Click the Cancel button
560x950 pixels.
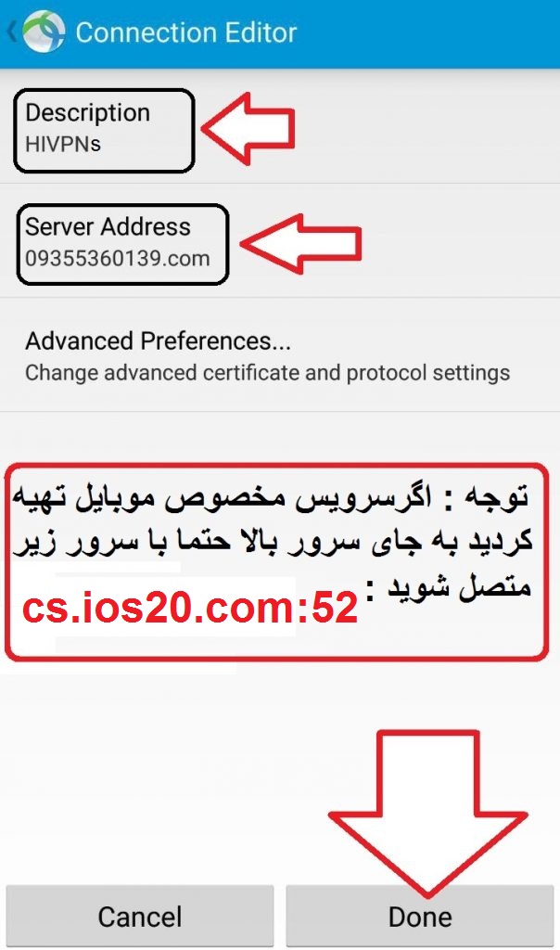(x=140, y=916)
